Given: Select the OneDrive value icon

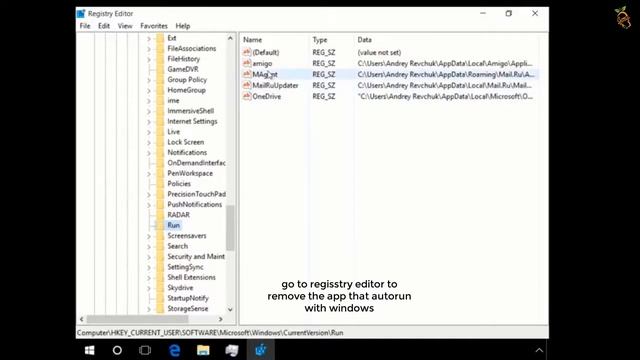Looking at the screenshot, I should (x=247, y=96).
